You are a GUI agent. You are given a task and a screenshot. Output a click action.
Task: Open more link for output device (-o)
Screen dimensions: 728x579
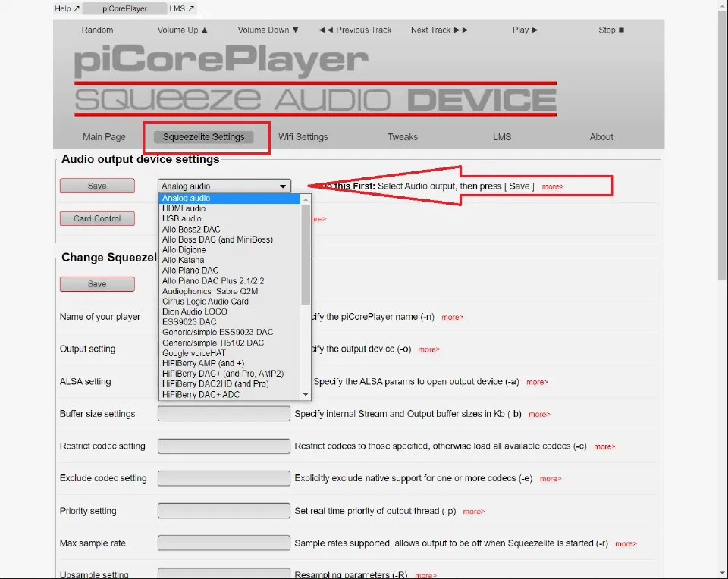pyautogui.click(x=429, y=349)
